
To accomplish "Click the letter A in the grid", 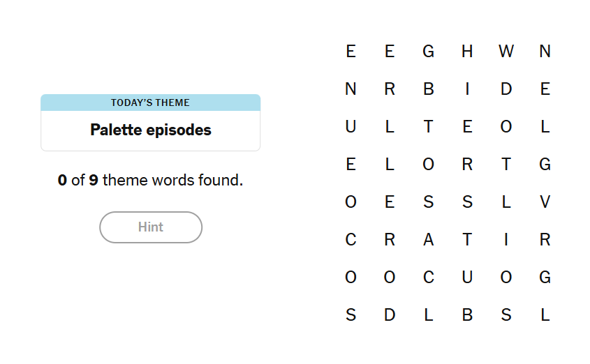I will 428,240.
